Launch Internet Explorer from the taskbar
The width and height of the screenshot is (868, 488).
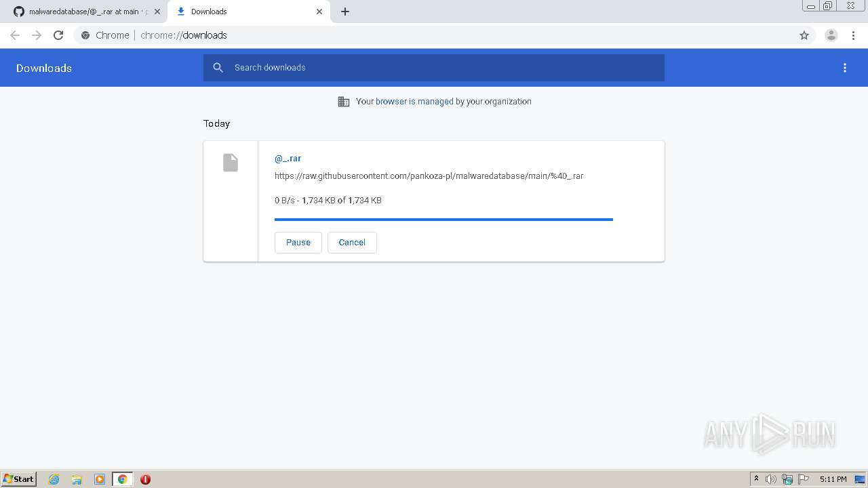pos(54,479)
